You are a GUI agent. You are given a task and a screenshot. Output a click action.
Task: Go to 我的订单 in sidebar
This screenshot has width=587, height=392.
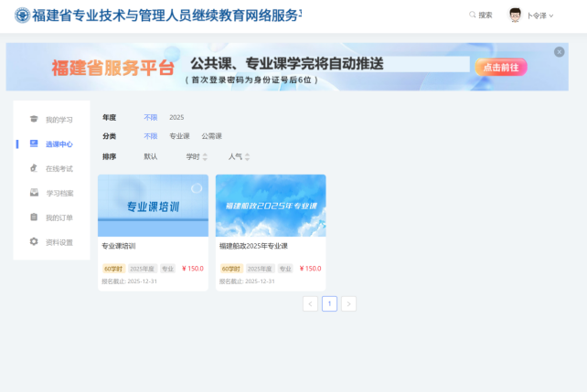click(x=51, y=217)
